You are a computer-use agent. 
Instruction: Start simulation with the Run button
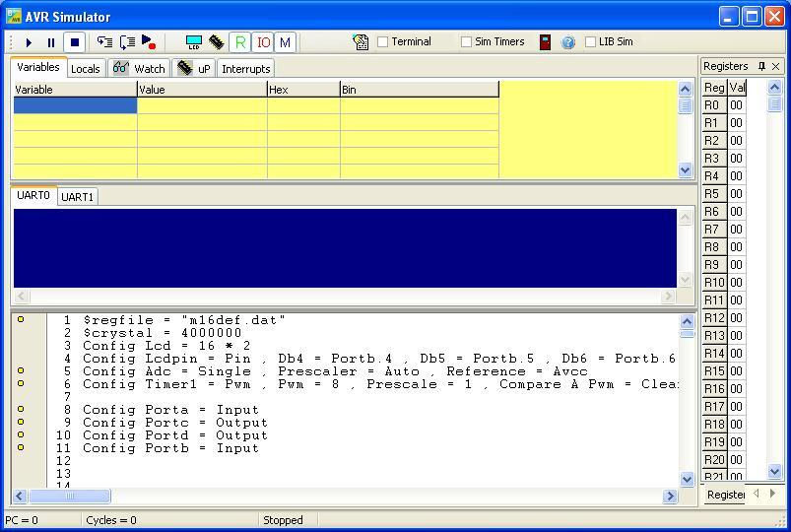[x=29, y=42]
